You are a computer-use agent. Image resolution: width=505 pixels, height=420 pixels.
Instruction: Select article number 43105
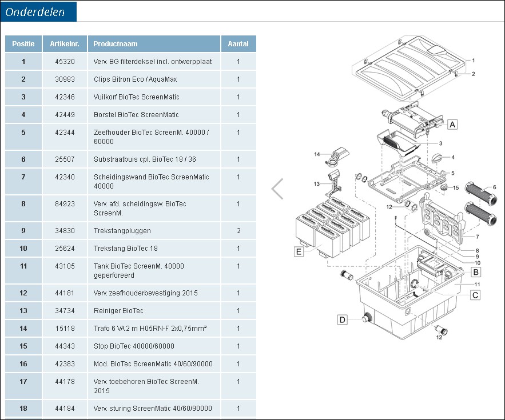pyautogui.click(x=65, y=266)
